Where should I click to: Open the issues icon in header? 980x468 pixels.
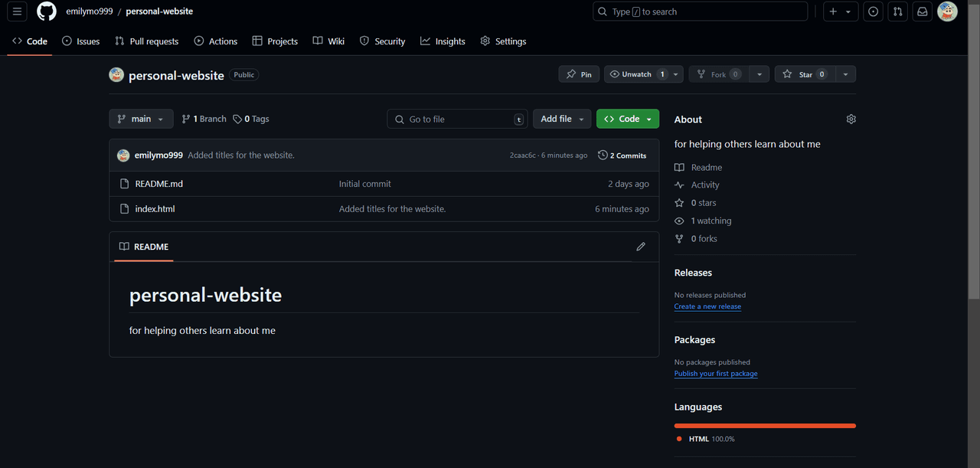tap(873, 11)
